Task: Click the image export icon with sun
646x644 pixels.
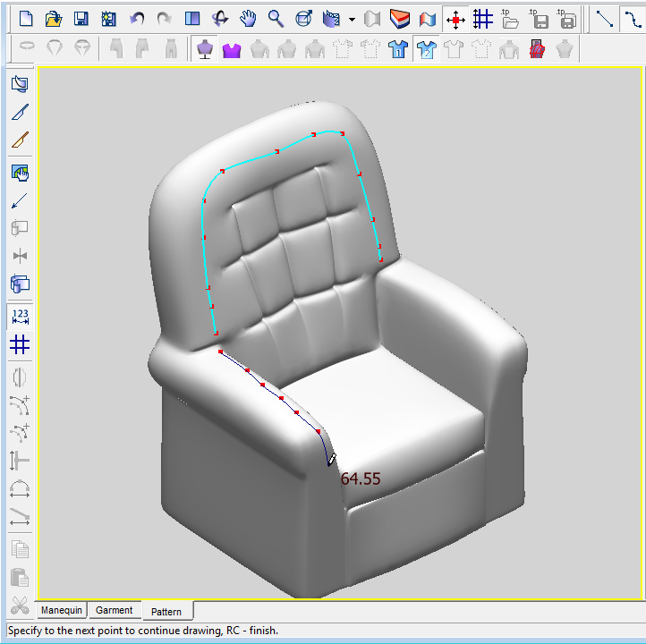Action: pos(109,19)
